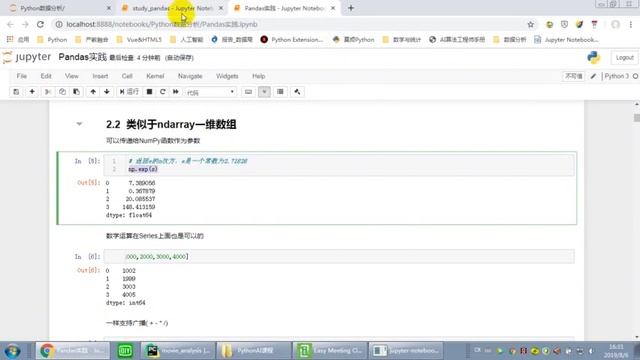Insert a new cell with the plus icon
This screenshot has height=360, width=640.
(x=32, y=92)
